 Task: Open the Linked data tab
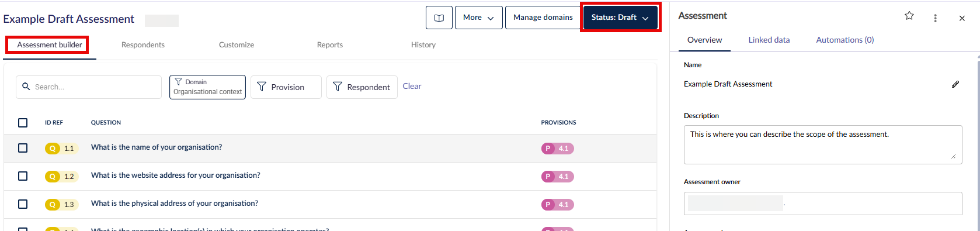point(769,40)
